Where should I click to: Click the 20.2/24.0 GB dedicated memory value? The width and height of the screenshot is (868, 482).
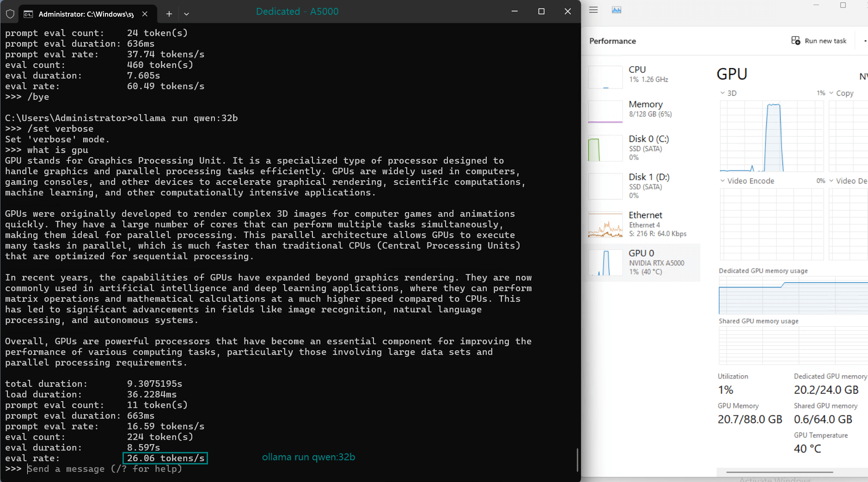[826, 390]
